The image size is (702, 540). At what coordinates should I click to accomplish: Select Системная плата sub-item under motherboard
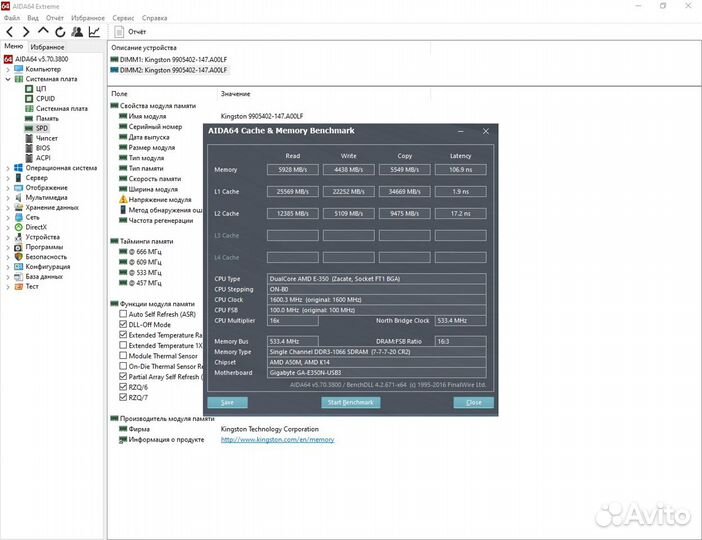pyautogui.click(x=62, y=108)
